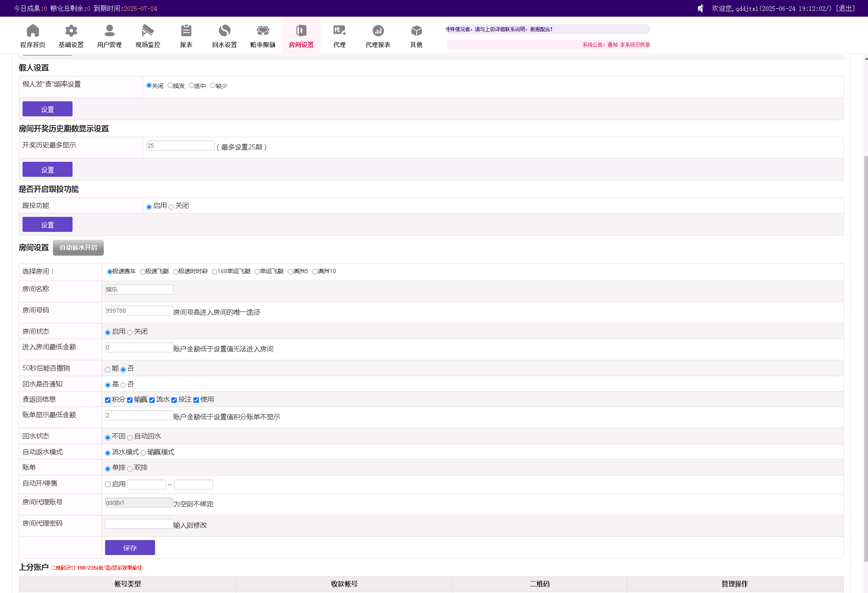Uncheck the 积分 checkbox
Image resolution: width=868 pixels, height=593 pixels.
coord(108,400)
